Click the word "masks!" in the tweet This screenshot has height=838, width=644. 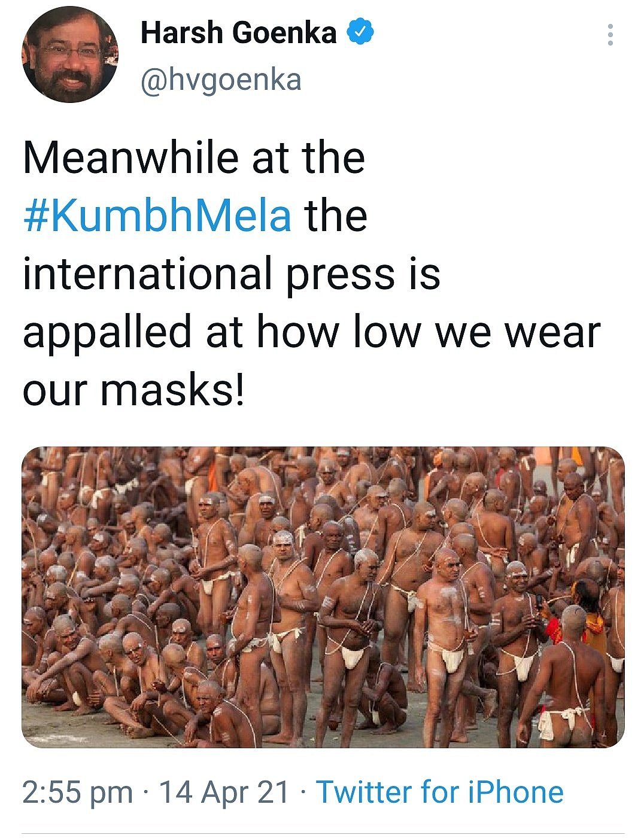172,390
